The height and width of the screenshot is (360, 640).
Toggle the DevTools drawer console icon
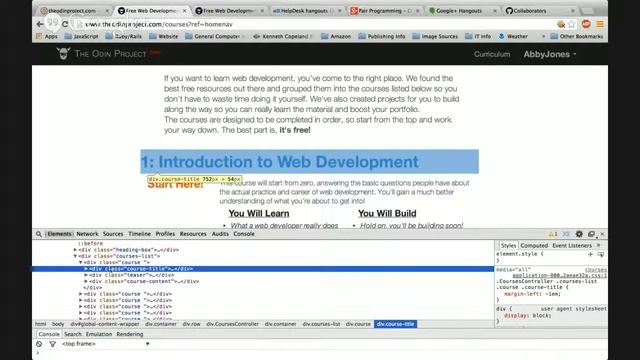coord(566,234)
